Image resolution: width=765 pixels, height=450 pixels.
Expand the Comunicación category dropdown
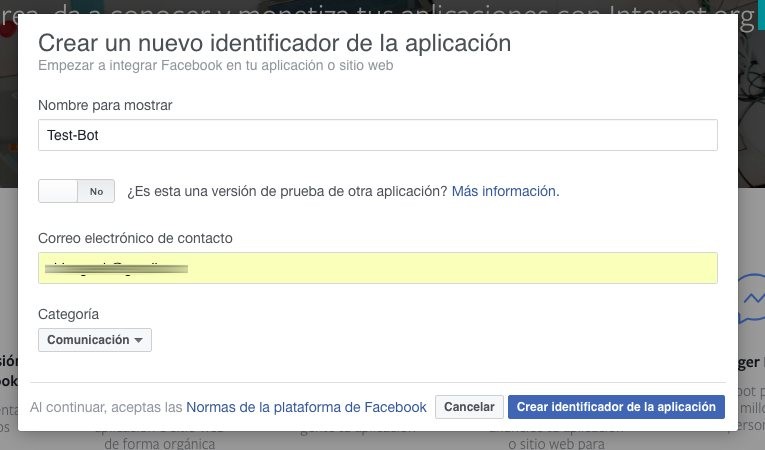click(x=95, y=340)
